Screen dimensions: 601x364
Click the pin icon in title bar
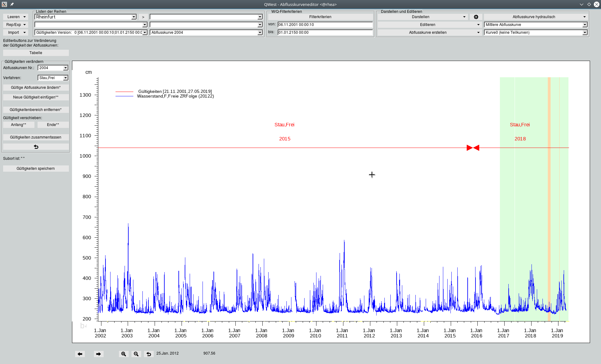click(x=12, y=4)
